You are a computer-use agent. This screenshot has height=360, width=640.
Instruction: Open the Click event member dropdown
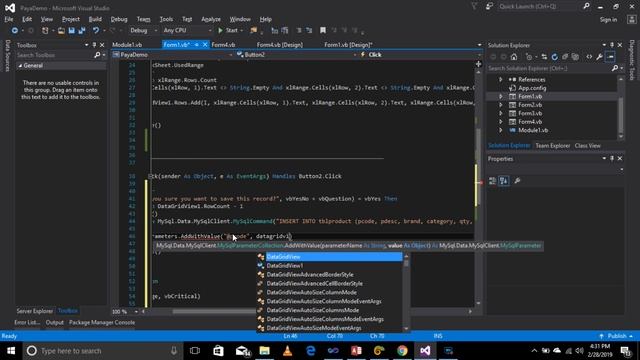tap(421, 55)
